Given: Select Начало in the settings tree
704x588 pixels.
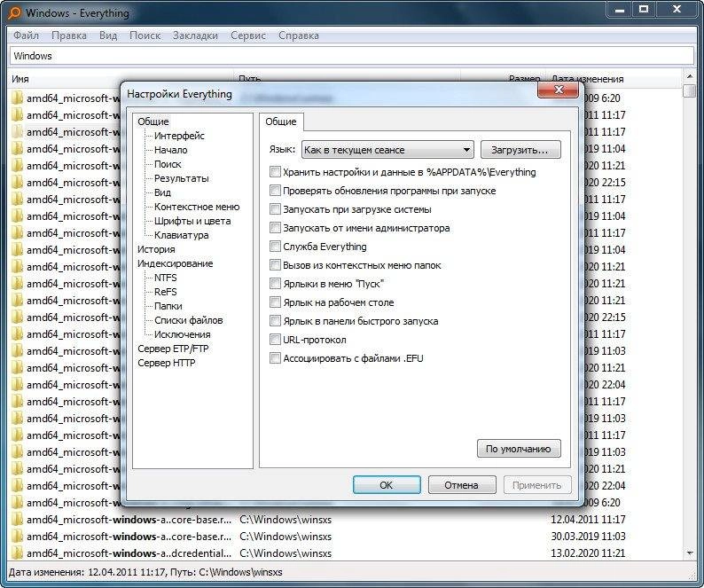Looking at the screenshot, I should 170,150.
